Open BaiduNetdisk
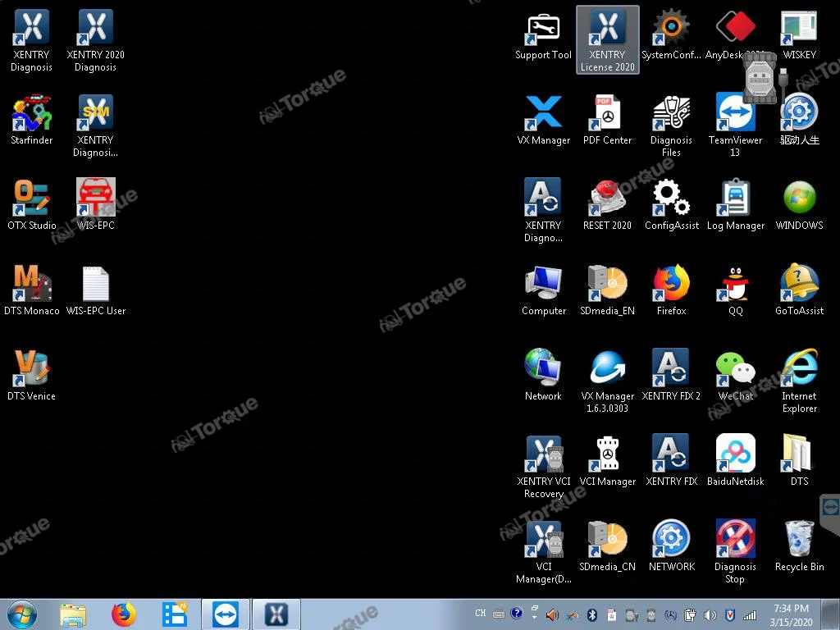Image resolution: width=840 pixels, height=630 pixels. coord(735,460)
